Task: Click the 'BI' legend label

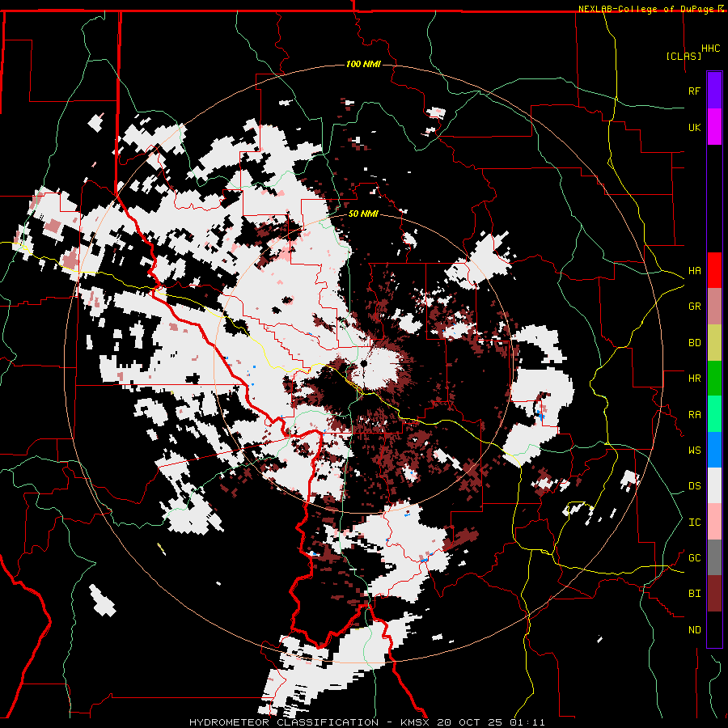Action: tap(694, 594)
